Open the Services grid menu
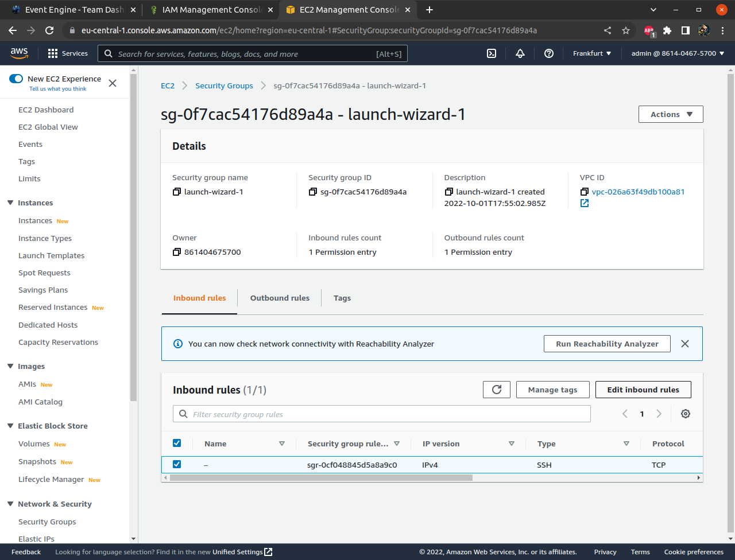The height and width of the screenshot is (560, 735). pyautogui.click(x=68, y=53)
